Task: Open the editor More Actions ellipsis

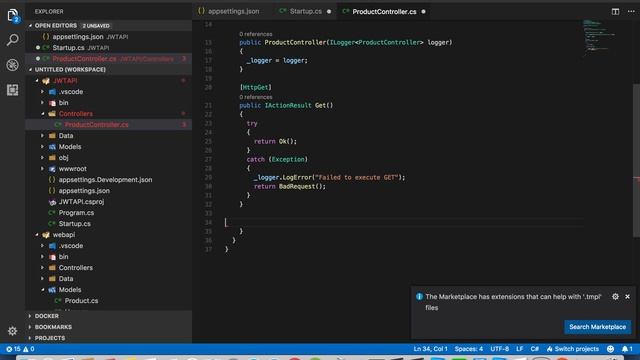Action: coord(631,11)
